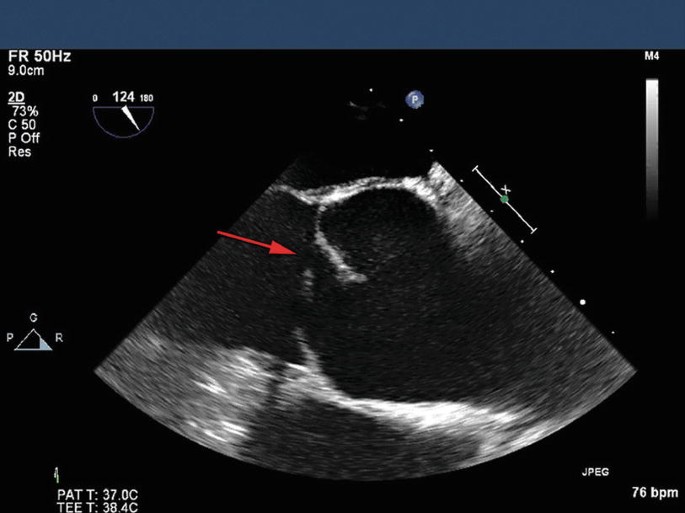Open the C 50 compression setting

(22, 126)
